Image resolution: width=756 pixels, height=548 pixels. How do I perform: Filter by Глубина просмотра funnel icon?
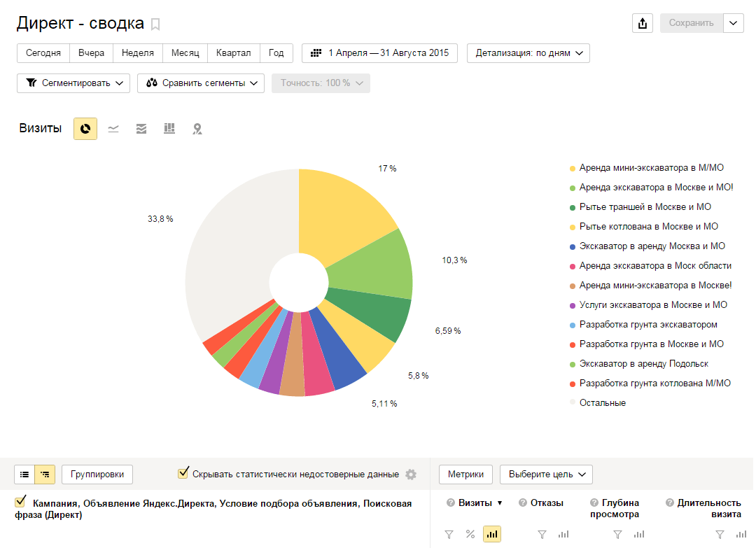pyautogui.click(x=617, y=534)
